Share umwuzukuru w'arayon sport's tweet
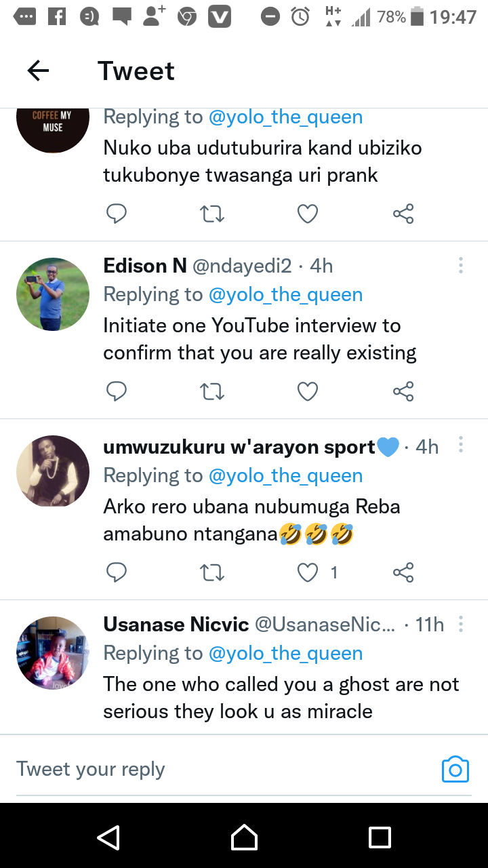Viewport: 488px width, 868px height. coord(403,573)
